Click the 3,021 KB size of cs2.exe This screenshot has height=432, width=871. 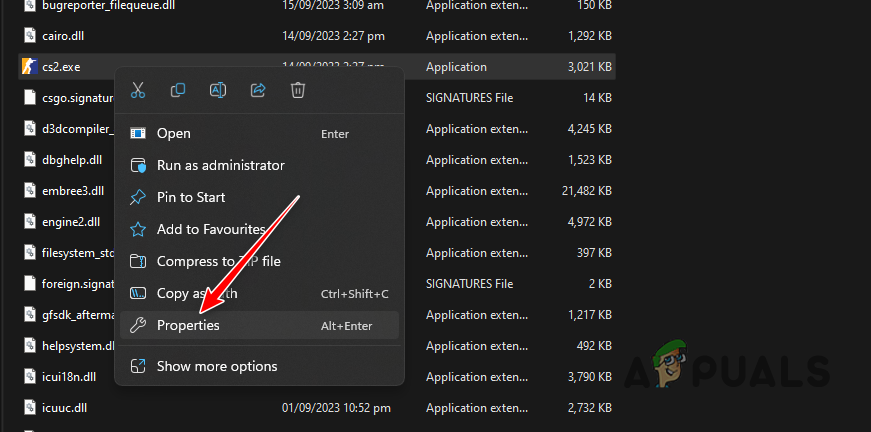pyautogui.click(x=589, y=67)
